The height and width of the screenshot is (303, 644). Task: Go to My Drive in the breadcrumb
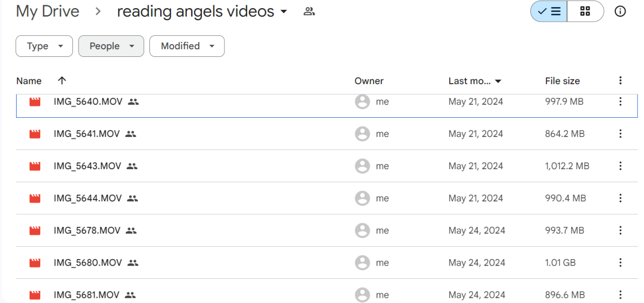[47, 12]
